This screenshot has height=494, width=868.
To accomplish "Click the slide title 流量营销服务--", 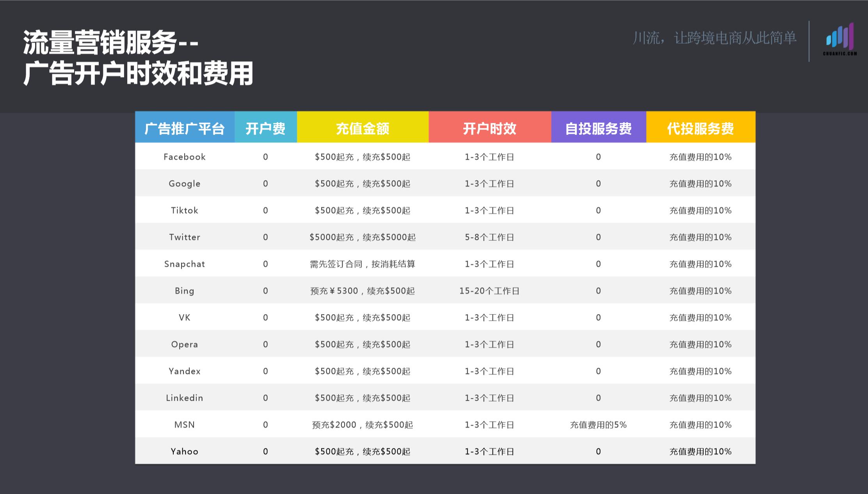I will tap(111, 42).
